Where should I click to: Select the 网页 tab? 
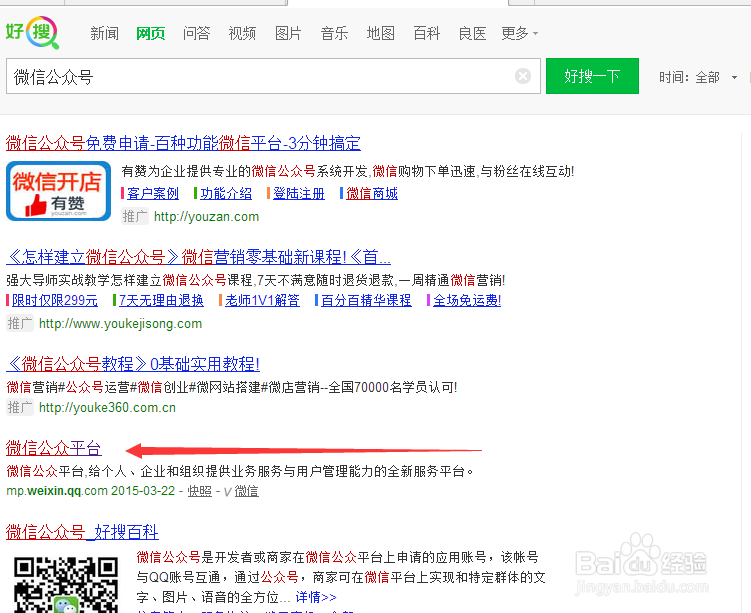click(150, 33)
